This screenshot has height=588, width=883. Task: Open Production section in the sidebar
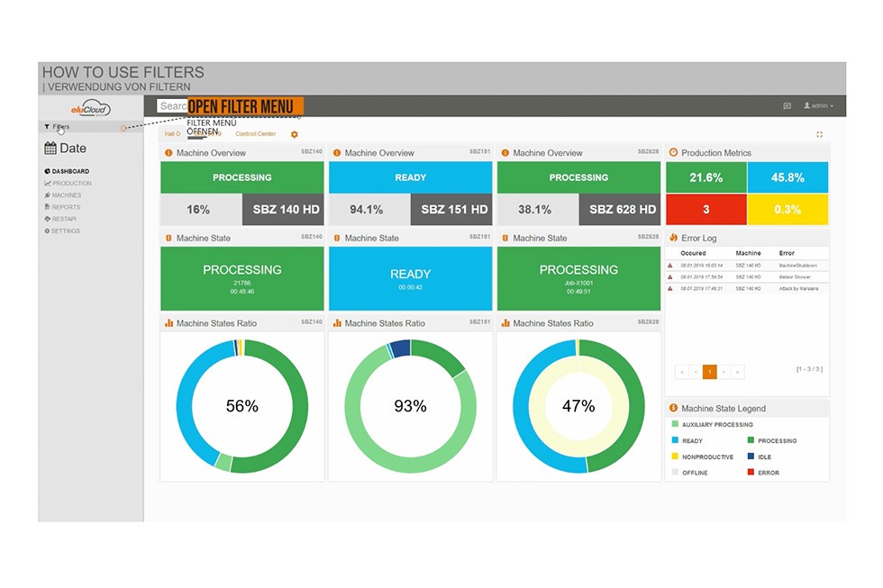point(68,184)
